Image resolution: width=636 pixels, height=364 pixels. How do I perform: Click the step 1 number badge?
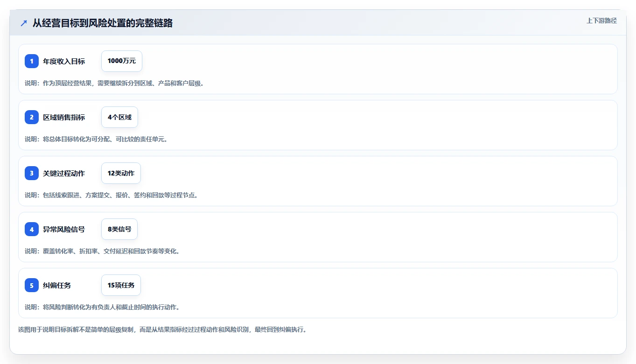[x=32, y=61]
